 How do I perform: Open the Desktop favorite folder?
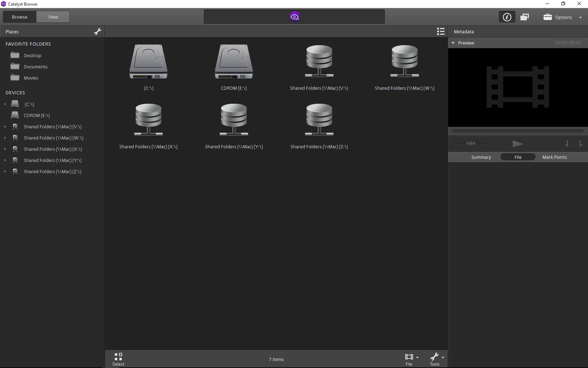(x=32, y=55)
